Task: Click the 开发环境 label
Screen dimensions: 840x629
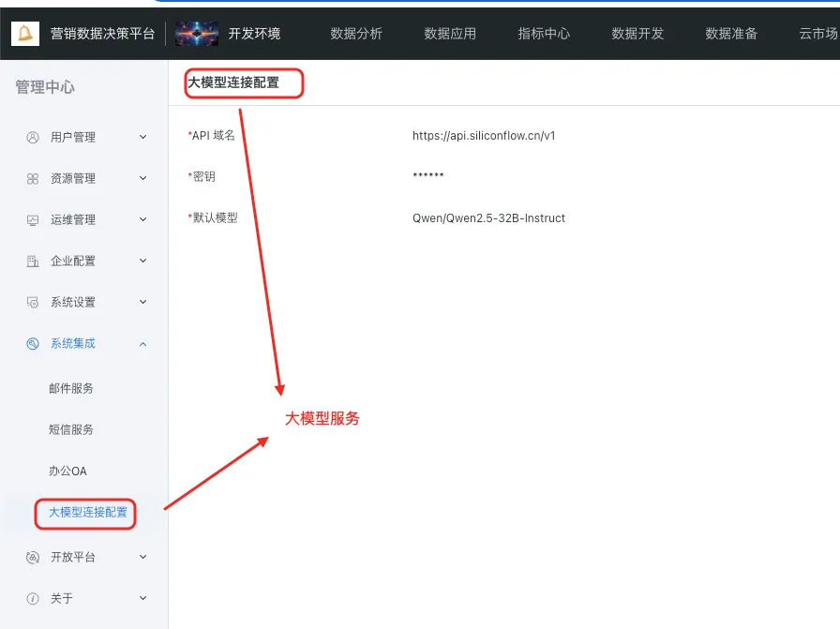Action: (254, 34)
